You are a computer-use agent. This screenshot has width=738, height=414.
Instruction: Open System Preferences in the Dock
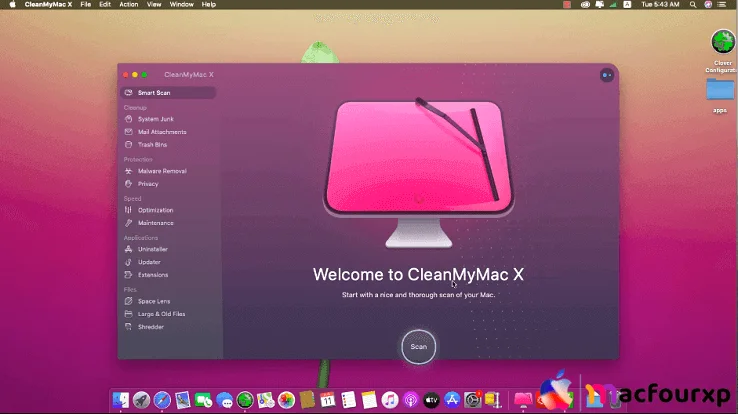[x=473, y=400]
